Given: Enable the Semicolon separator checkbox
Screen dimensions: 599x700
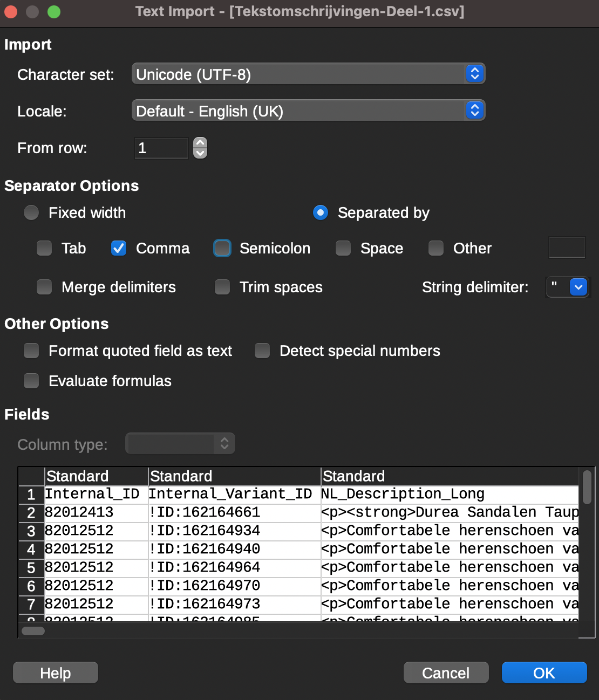Looking at the screenshot, I should [x=222, y=248].
